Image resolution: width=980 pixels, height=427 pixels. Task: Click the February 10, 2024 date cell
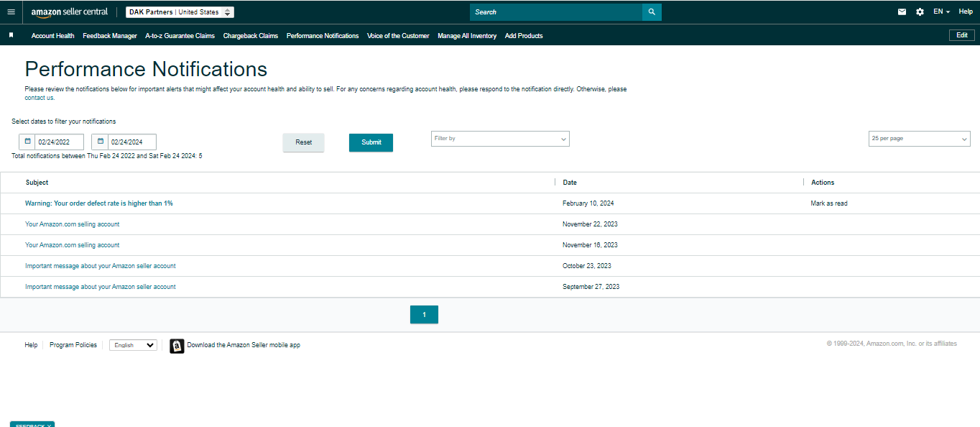(x=588, y=203)
